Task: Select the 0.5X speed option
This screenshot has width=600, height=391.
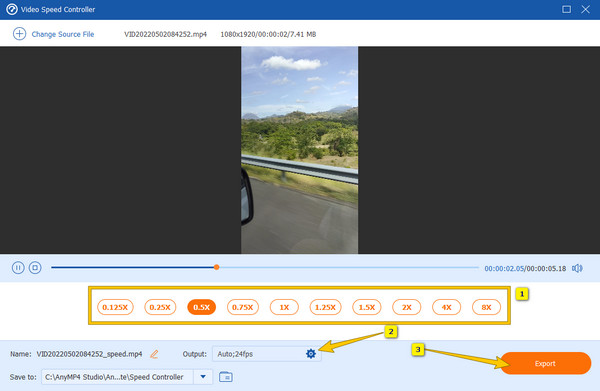Action: [x=202, y=307]
